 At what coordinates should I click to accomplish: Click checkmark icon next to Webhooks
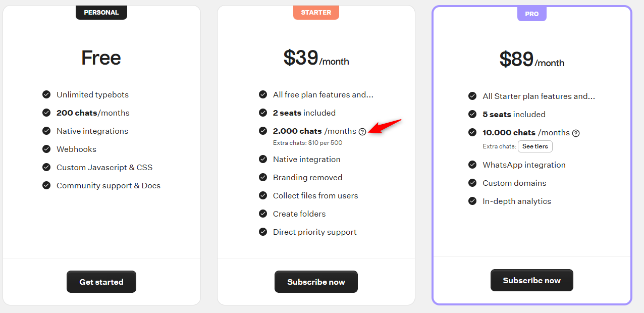pyautogui.click(x=46, y=149)
